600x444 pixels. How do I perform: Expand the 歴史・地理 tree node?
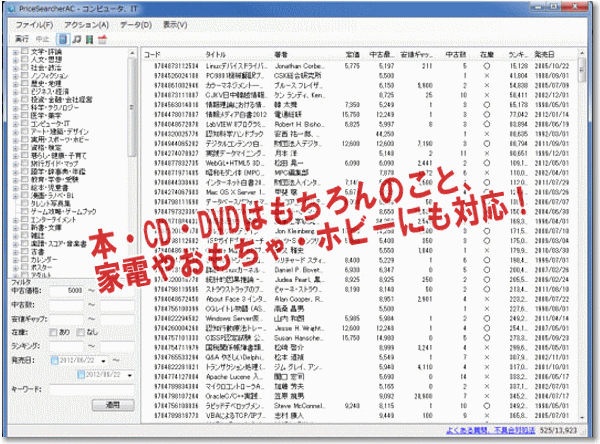click(16, 84)
